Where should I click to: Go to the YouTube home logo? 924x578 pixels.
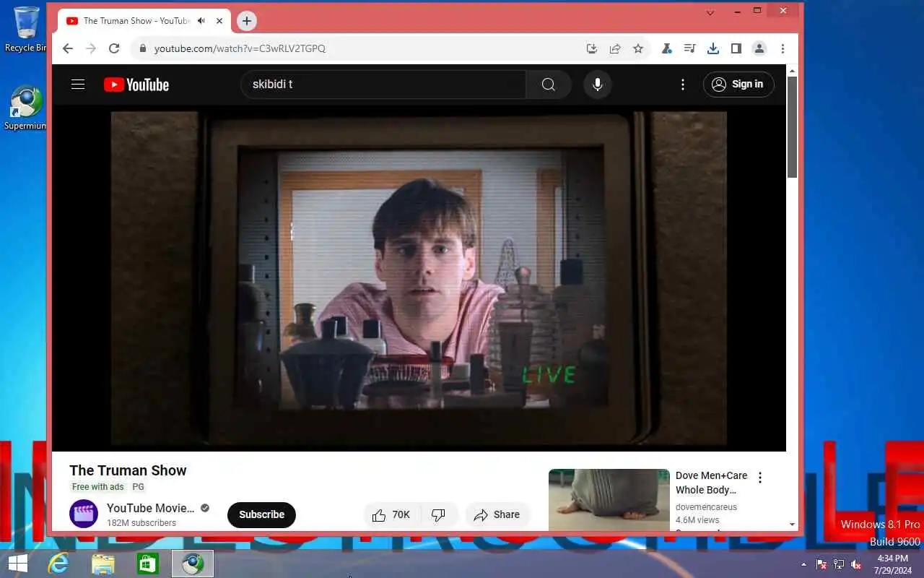[x=136, y=85]
